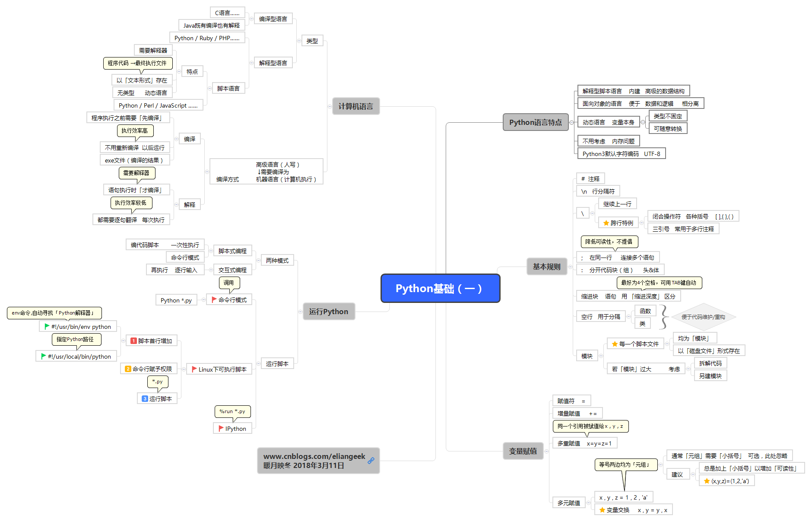Click the '%run *.py' callout

(x=232, y=411)
